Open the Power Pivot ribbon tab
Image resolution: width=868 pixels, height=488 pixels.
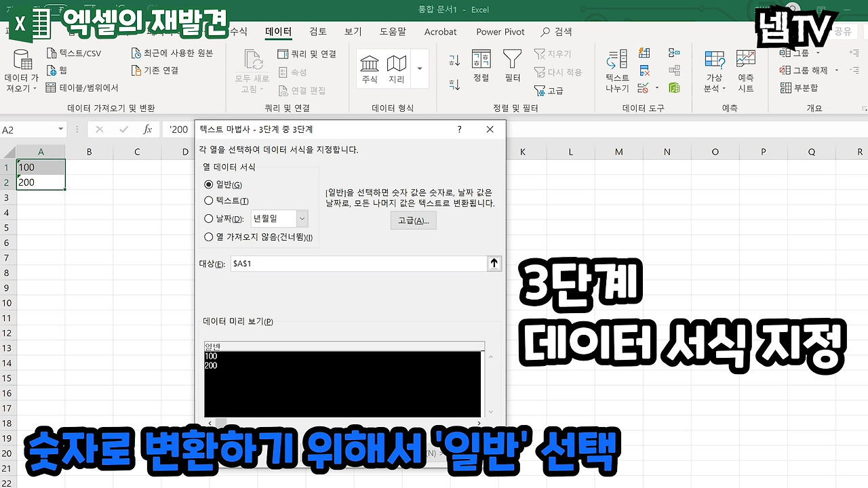500,31
